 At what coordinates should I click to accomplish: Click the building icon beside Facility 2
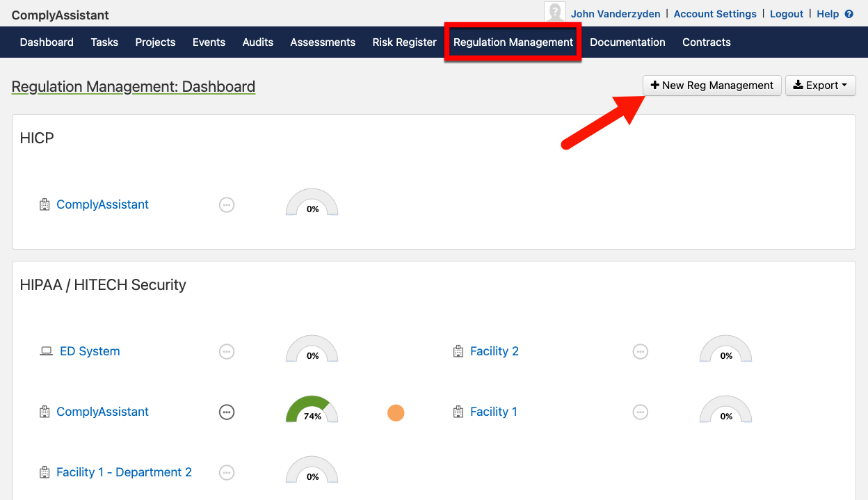(458, 351)
